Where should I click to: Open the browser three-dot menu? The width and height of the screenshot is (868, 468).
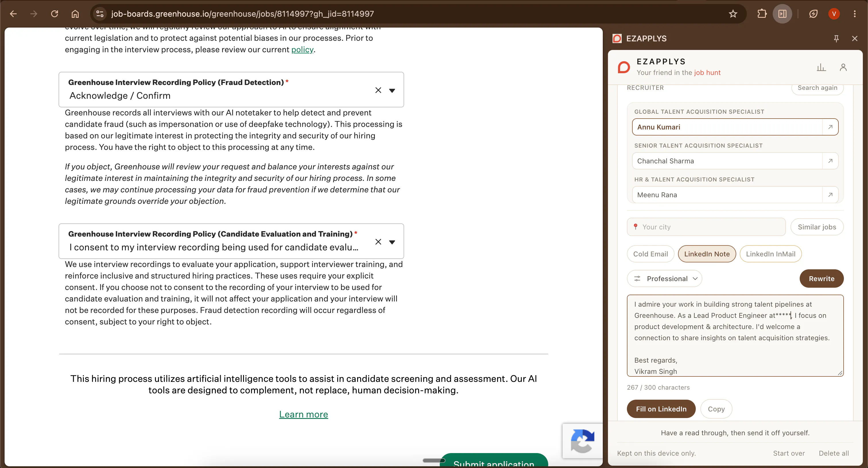coord(855,14)
